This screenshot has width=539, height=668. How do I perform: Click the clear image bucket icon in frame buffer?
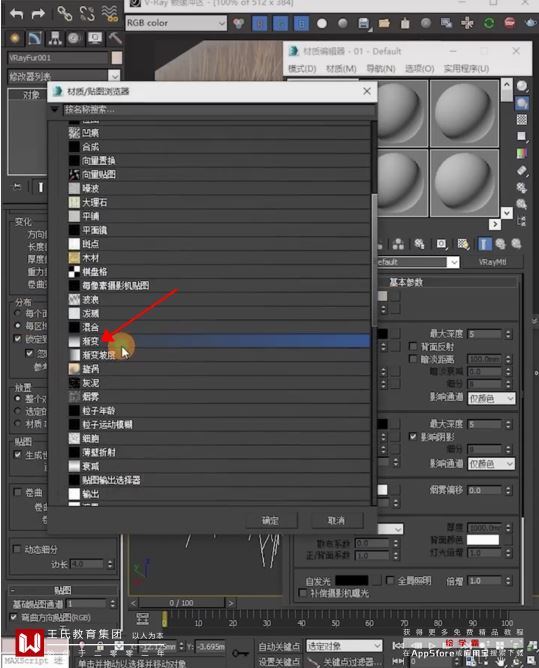(x=405, y=23)
